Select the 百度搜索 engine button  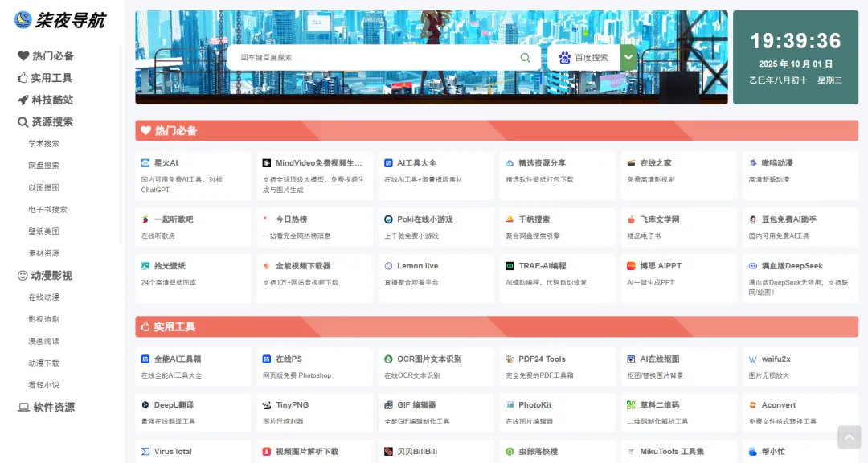(583, 58)
